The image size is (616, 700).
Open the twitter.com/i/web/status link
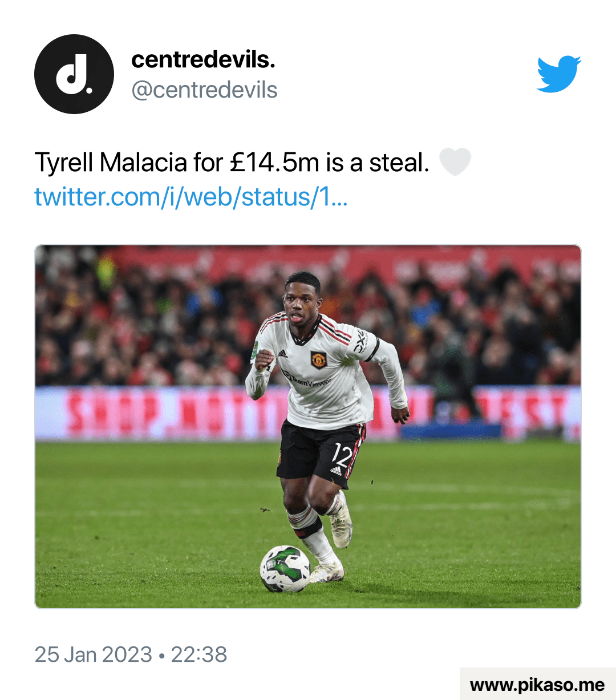click(191, 197)
